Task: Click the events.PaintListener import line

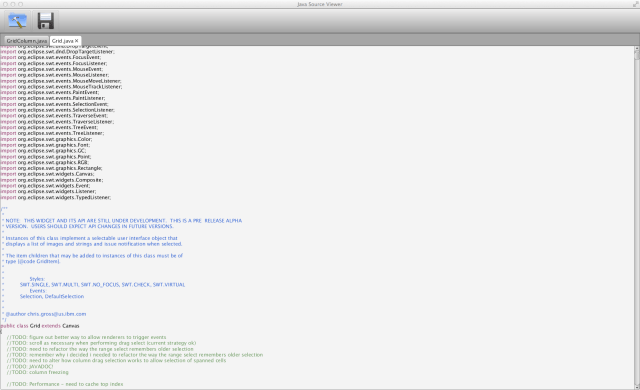Action: click(x=53, y=98)
